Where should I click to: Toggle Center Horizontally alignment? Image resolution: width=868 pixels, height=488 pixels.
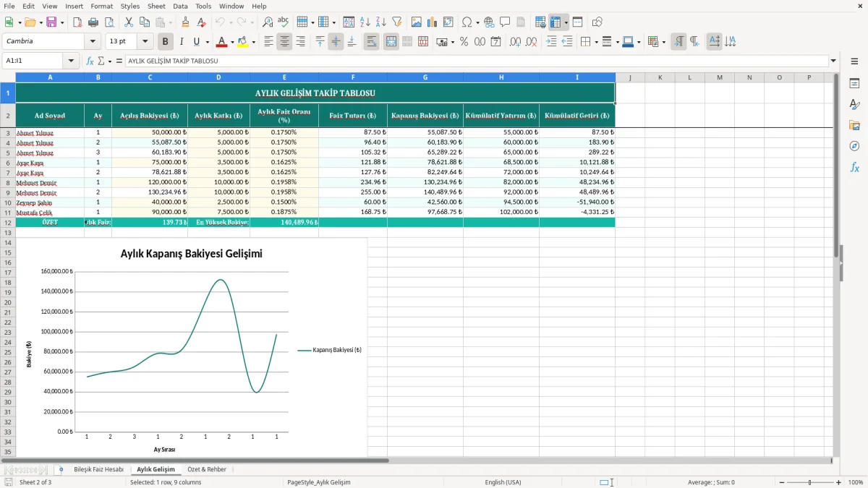point(284,42)
